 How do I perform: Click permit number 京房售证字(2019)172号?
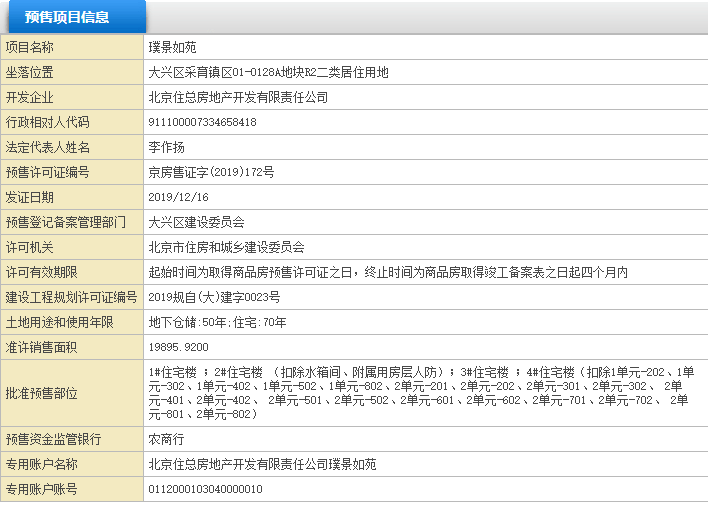(x=211, y=172)
